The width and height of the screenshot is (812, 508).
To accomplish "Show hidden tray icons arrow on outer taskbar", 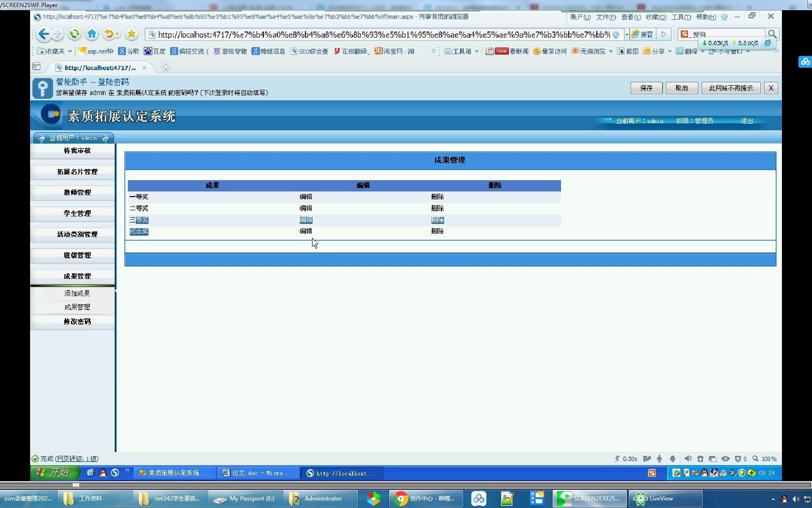I will click(x=773, y=499).
